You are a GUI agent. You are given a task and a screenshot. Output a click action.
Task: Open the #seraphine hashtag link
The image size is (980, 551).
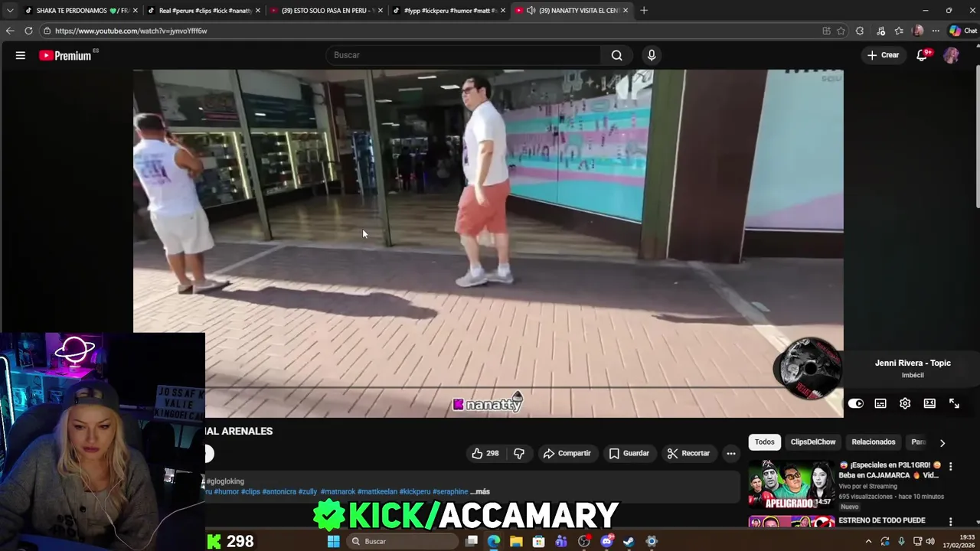[x=450, y=491]
